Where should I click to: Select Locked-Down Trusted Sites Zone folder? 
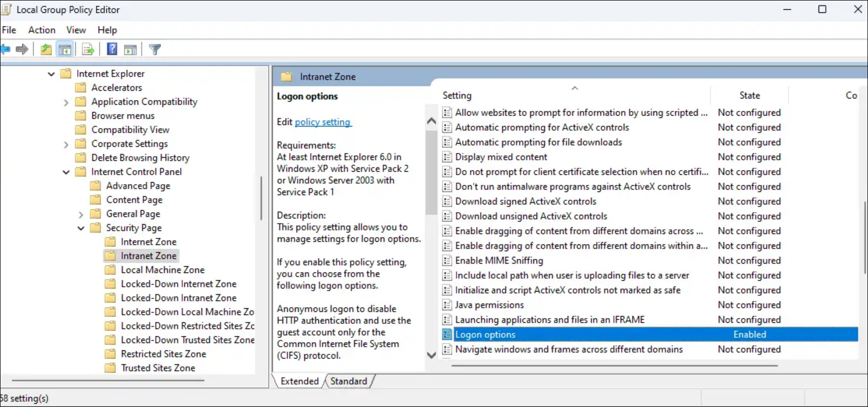click(188, 340)
